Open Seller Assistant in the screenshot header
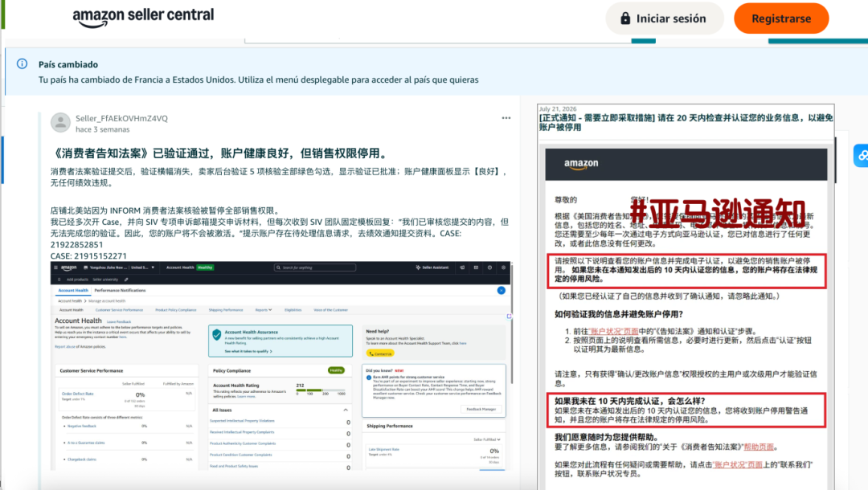Screen dimensions: 868x490 (432, 267)
